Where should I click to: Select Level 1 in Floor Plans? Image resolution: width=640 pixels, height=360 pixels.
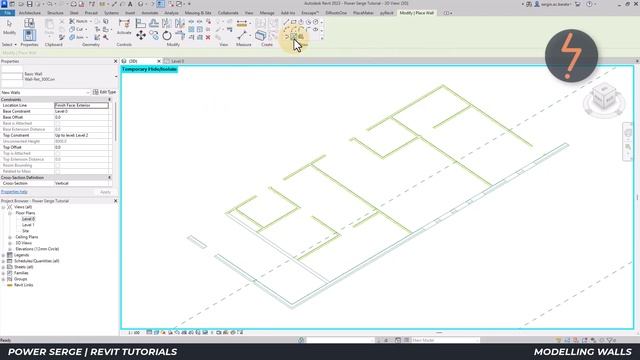pos(28,225)
